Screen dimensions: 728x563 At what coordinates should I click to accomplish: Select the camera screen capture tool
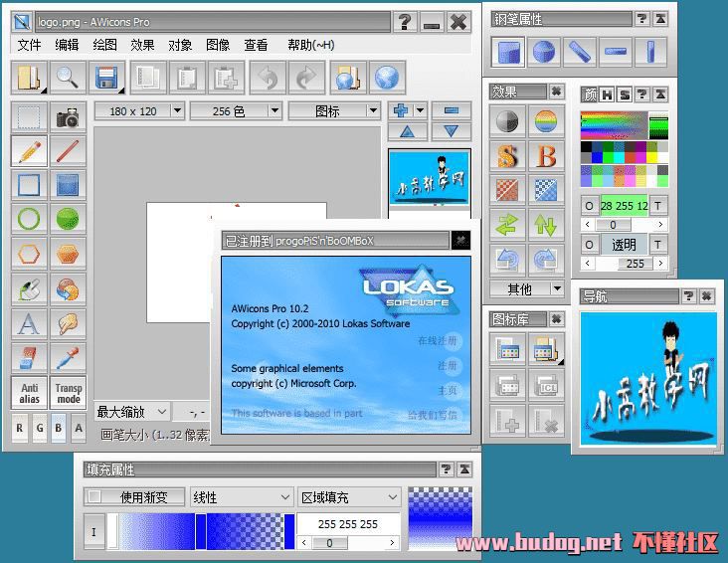pyautogui.click(x=68, y=118)
